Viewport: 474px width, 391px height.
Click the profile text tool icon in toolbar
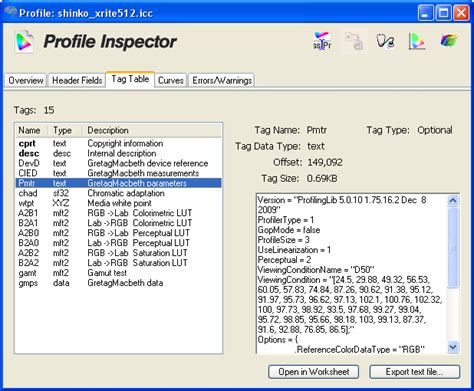[x=322, y=41]
